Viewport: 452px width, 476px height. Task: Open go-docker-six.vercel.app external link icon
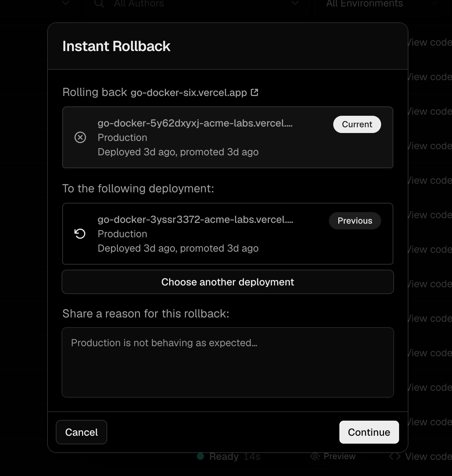[x=254, y=92]
